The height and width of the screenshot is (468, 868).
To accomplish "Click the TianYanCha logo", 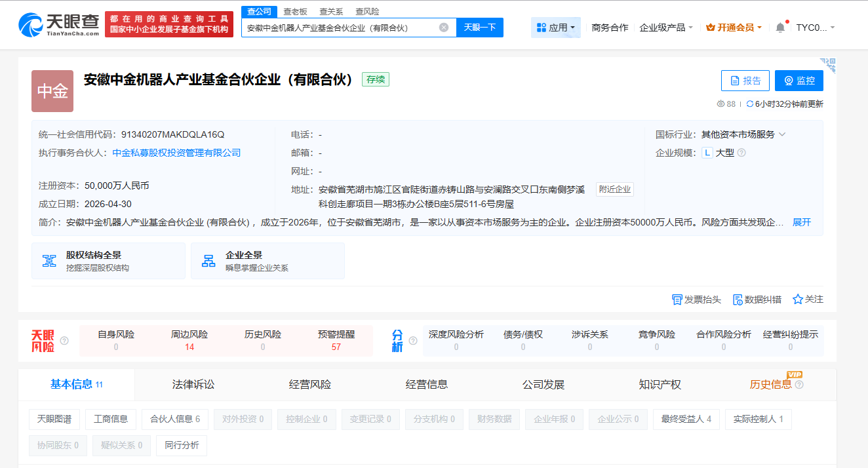I will (x=60, y=25).
